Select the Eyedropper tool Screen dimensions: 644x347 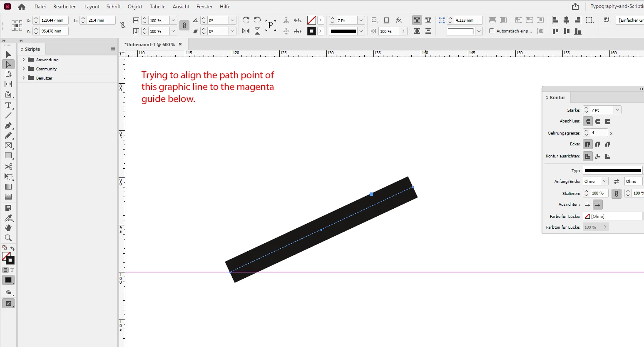(x=8, y=218)
